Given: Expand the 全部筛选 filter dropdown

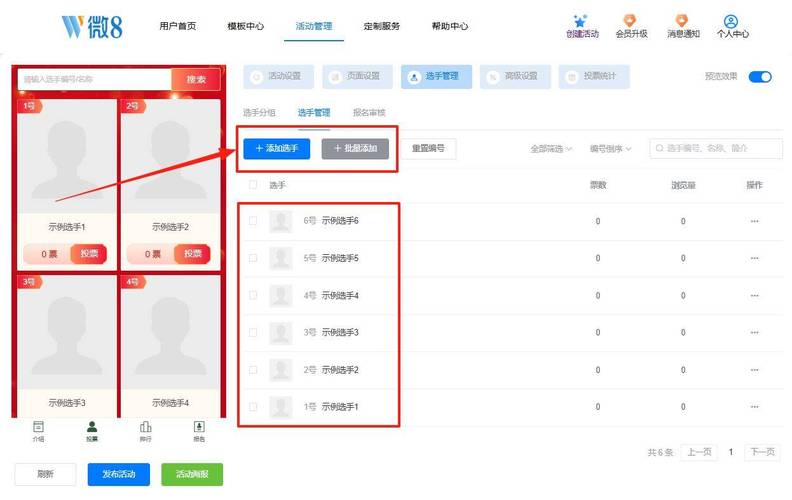Looking at the screenshot, I should coord(551,149).
